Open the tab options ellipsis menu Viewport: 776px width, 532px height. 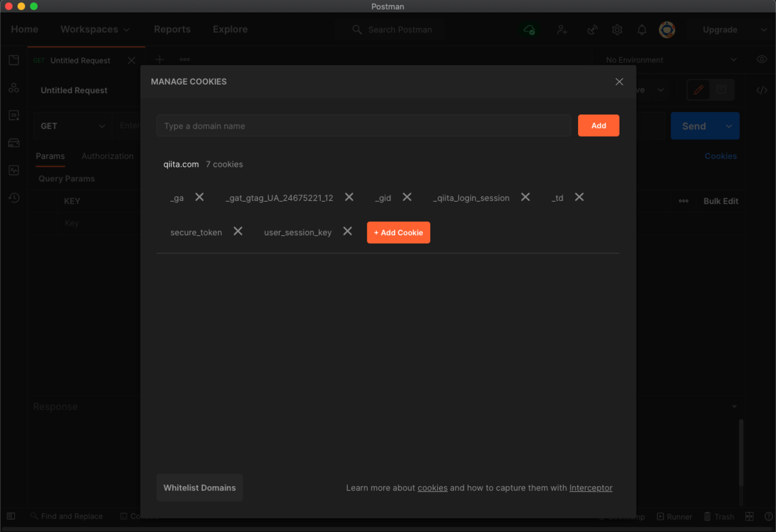click(185, 59)
